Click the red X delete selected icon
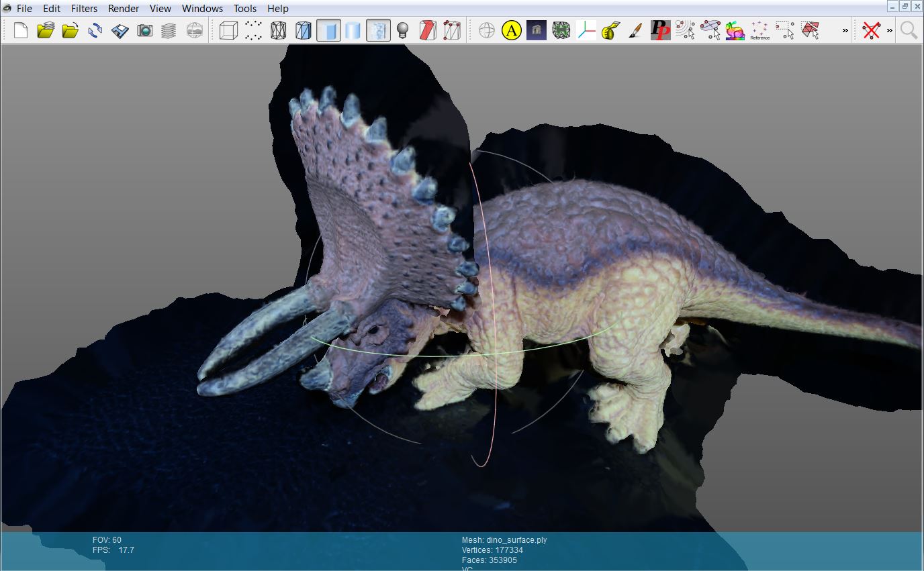This screenshot has width=924, height=571. point(872,30)
